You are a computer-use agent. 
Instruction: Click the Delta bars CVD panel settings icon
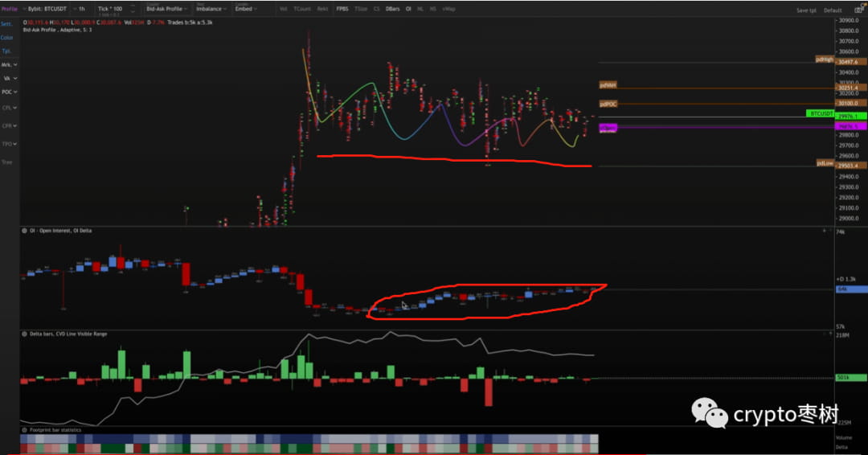coord(24,334)
